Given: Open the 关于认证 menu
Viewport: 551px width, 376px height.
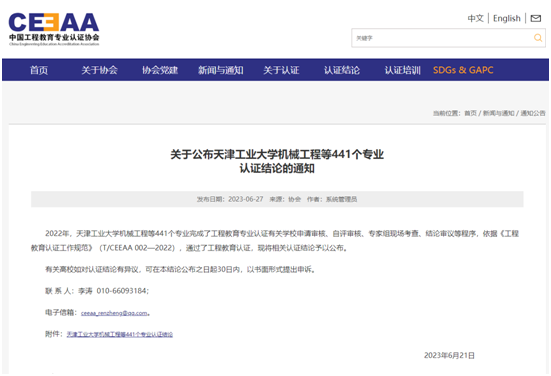Looking at the screenshot, I should (x=281, y=70).
